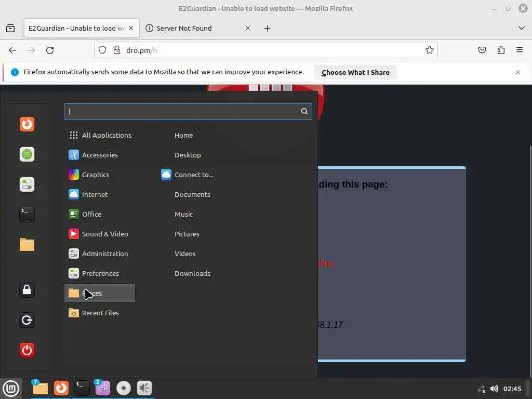Lock the screen using the padlock icon
The width and height of the screenshot is (532, 399).
click(x=27, y=290)
